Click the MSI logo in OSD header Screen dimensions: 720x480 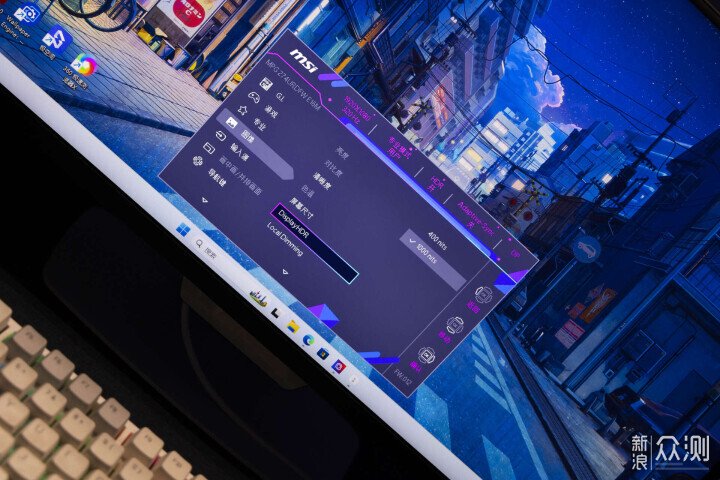304,60
